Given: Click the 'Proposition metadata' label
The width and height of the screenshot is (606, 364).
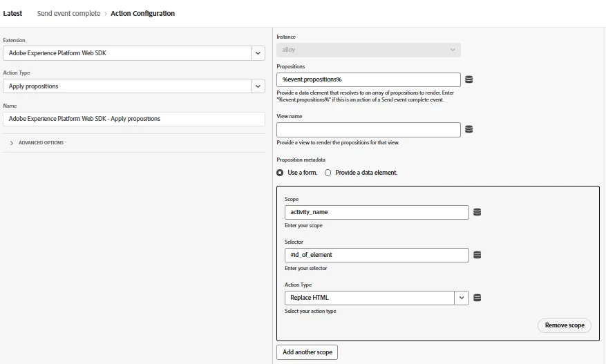Looking at the screenshot, I should [301, 160].
